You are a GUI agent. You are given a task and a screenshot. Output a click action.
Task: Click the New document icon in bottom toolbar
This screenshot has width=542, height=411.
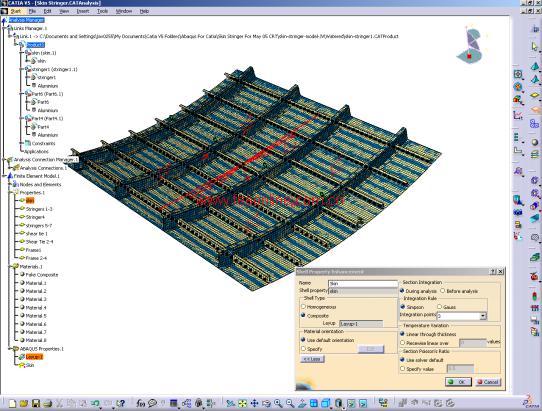coord(12,403)
